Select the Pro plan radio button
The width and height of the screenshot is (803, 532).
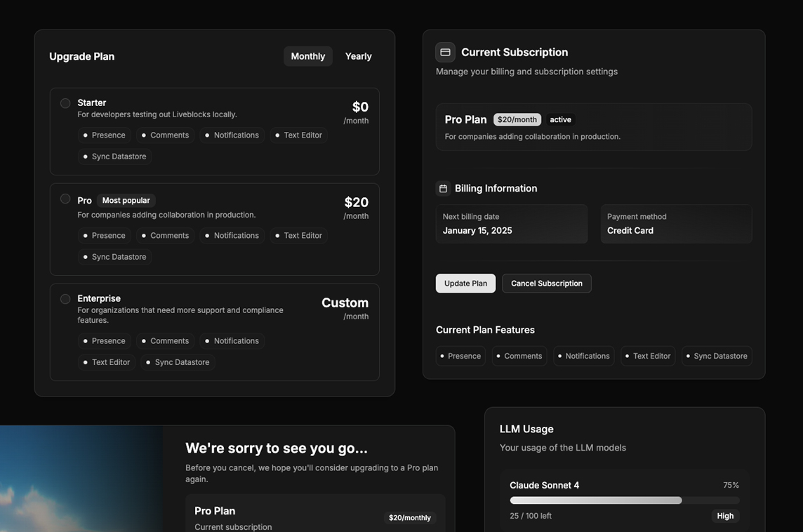tap(65, 199)
